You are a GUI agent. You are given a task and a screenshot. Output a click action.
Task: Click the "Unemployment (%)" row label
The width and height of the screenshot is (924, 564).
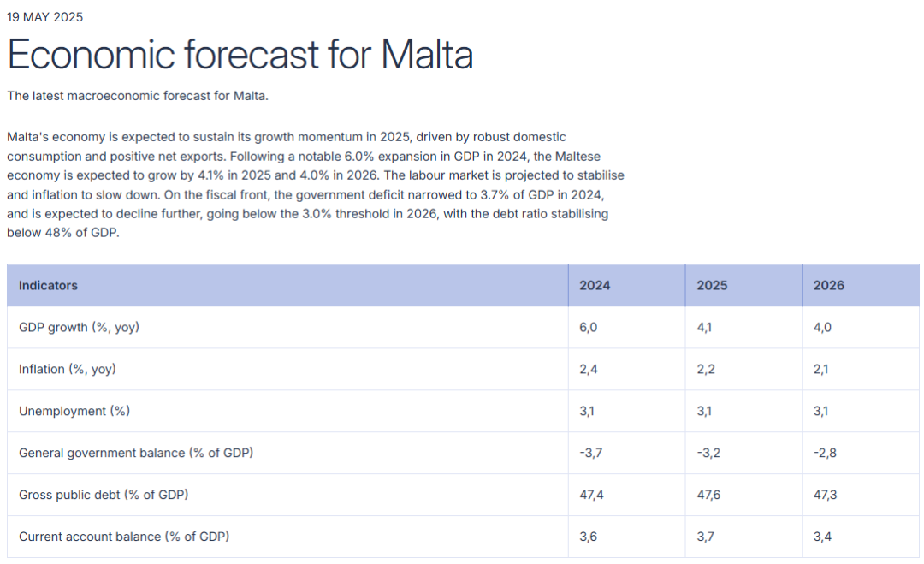[x=74, y=412]
